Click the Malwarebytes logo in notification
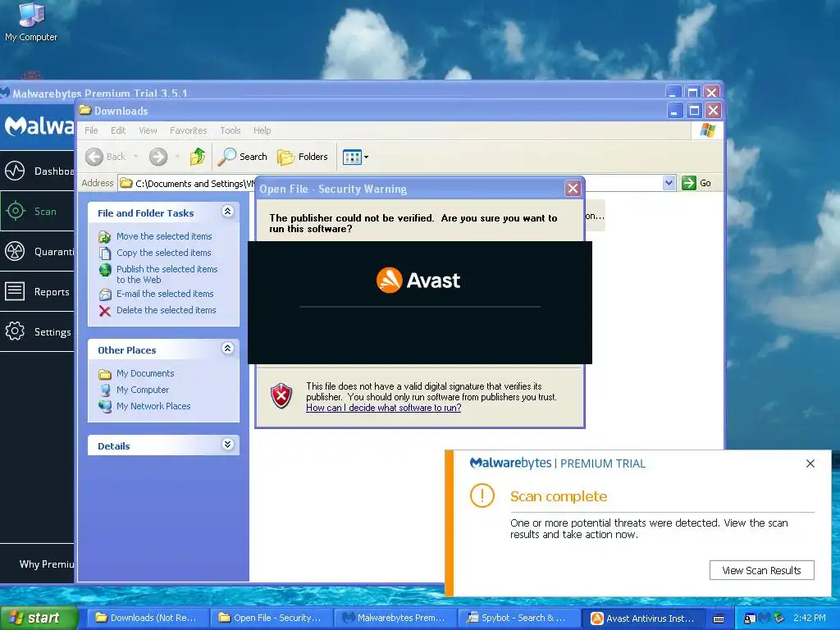Screen dimensions: 840x630 tap(510, 463)
